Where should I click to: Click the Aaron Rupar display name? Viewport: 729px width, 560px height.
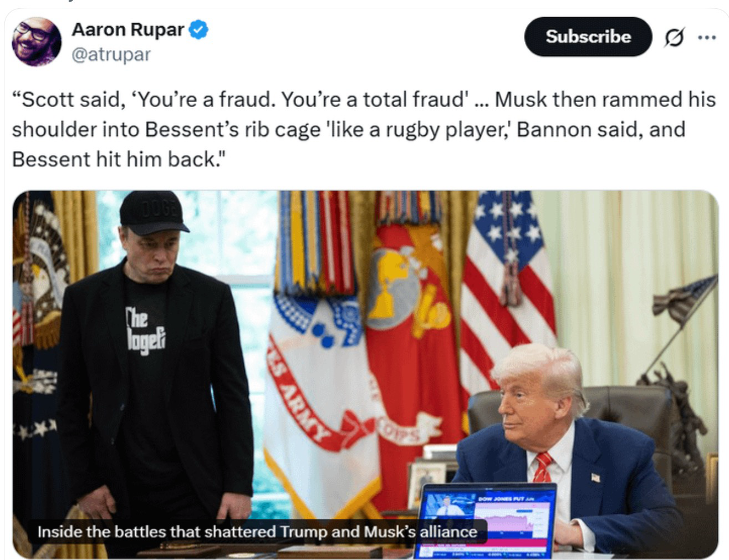pos(128,29)
